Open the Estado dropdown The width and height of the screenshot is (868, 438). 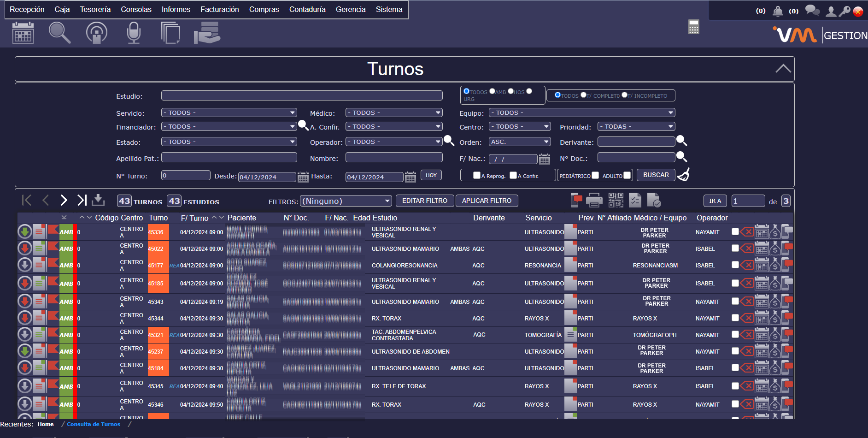pyautogui.click(x=229, y=142)
